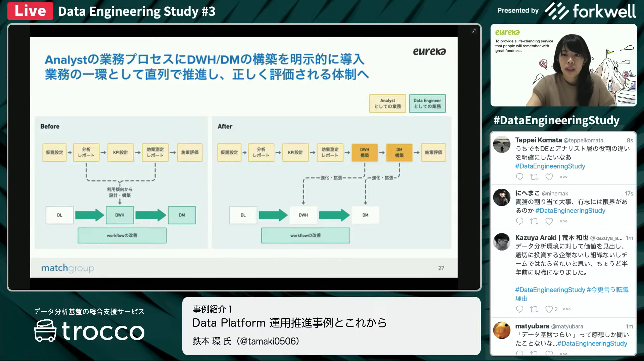This screenshot has width=644, height=361.
Task: Click the '利用傾向から設計・構築' annotation text
Action: [120, 192]
